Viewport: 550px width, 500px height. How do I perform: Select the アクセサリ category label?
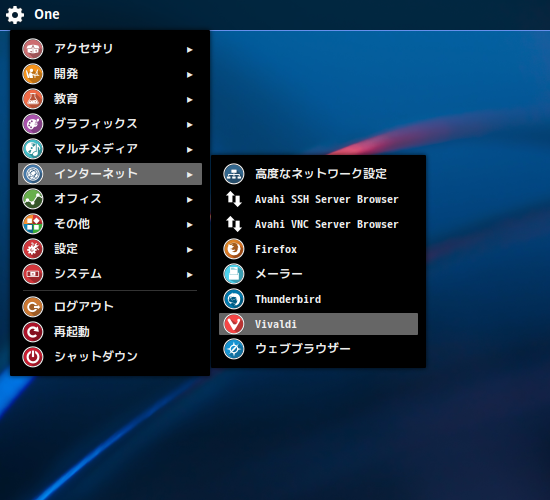coord(84,48)
